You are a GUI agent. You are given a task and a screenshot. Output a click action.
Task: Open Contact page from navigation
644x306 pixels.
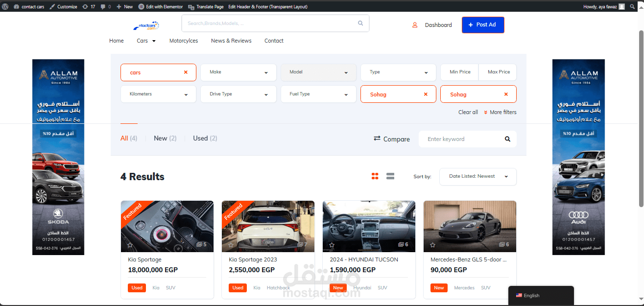[274, 41]
